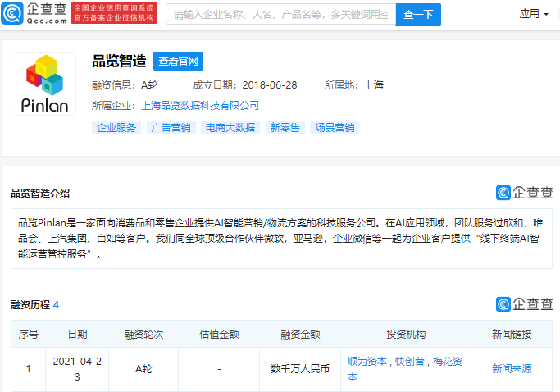Select the 场景营销 tag
Viewport: 560px width, 392px height.
pyautogui.click(x=335, y=128)
